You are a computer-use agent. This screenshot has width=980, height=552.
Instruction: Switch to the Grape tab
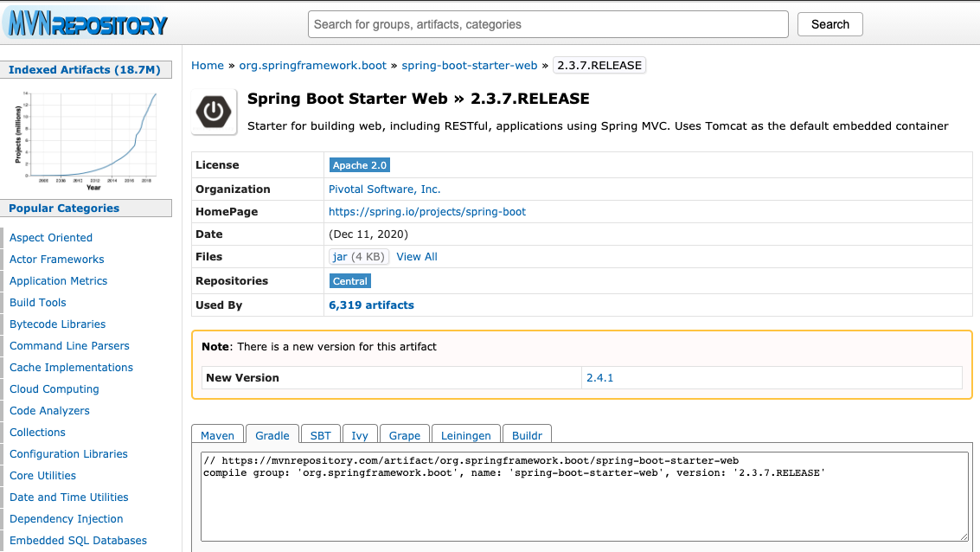405,435
